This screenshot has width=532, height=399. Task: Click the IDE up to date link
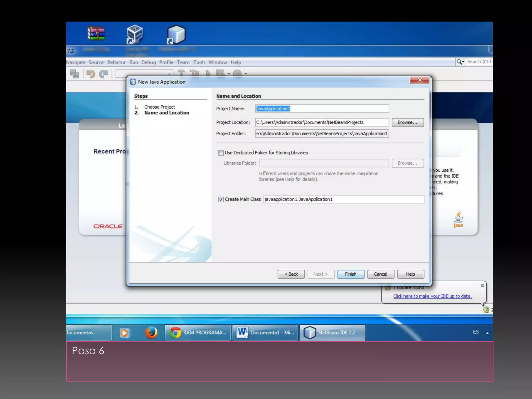pos(432,296)
